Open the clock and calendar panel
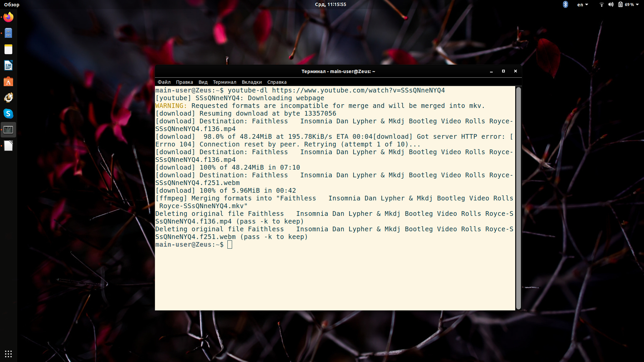Image resolution: width=644 pixels, height=362 pixels. [x=330, y=4]
